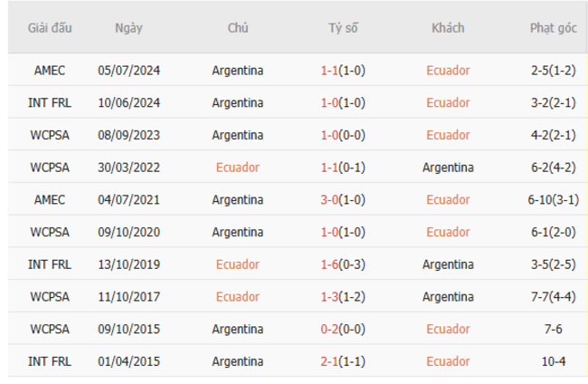Open Argentina home team on 10/06/2024
Image resolution: width=588 pixels, height=384 pixels.
(x=238, y=103)
